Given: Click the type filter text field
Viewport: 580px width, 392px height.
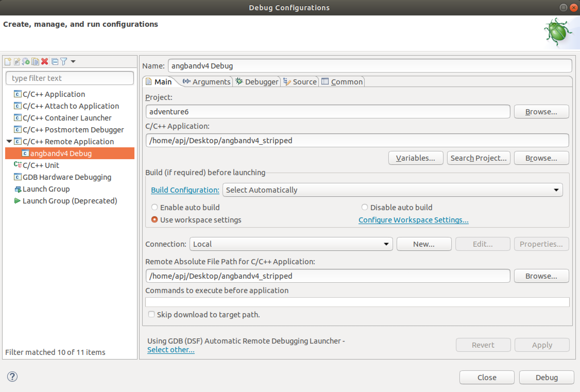Looking at the screenshot, I should [x=70, y=78].
